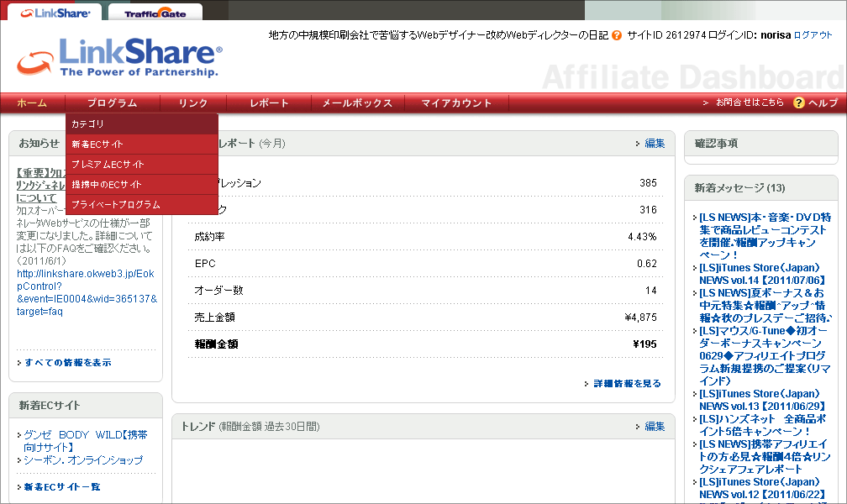The height and width of the screenshot is (504, 847).
Task: Select カテゴリ in the dropdown
Action: (141, 123)
